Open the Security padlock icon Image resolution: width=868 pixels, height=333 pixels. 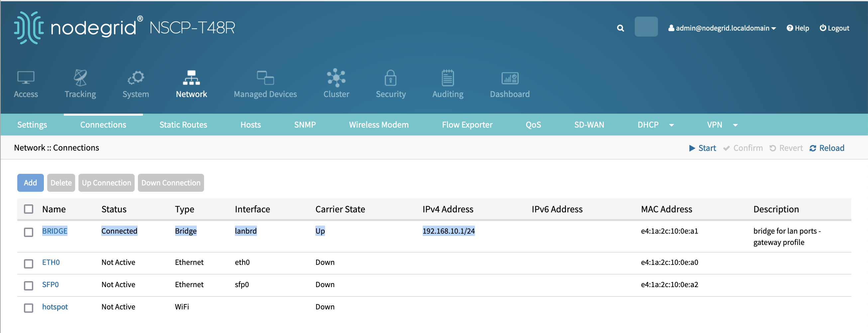coord(390,78)
